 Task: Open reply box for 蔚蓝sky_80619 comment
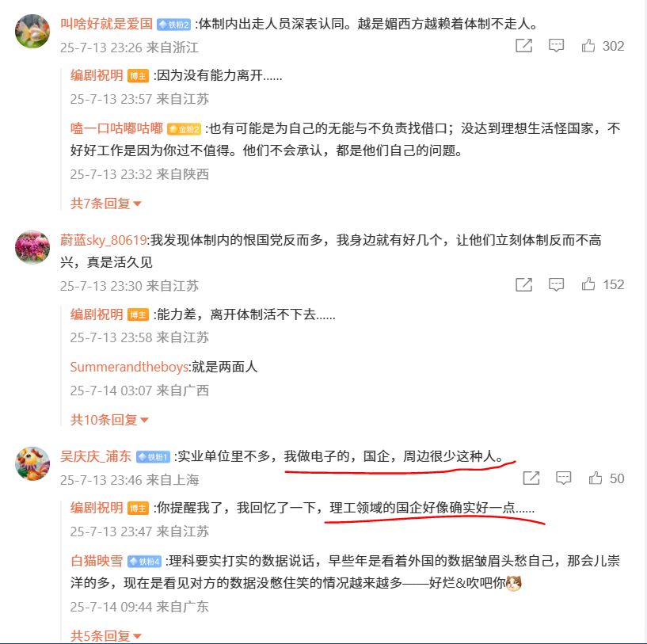pos(556,284)
